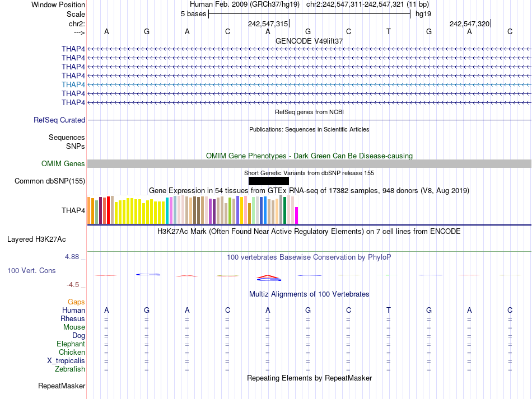The width and height of the screenshot is (532, 399).
Task: Open the 100 Vert. Cons label
Action: pyautogui.click(x=31, y=270)
